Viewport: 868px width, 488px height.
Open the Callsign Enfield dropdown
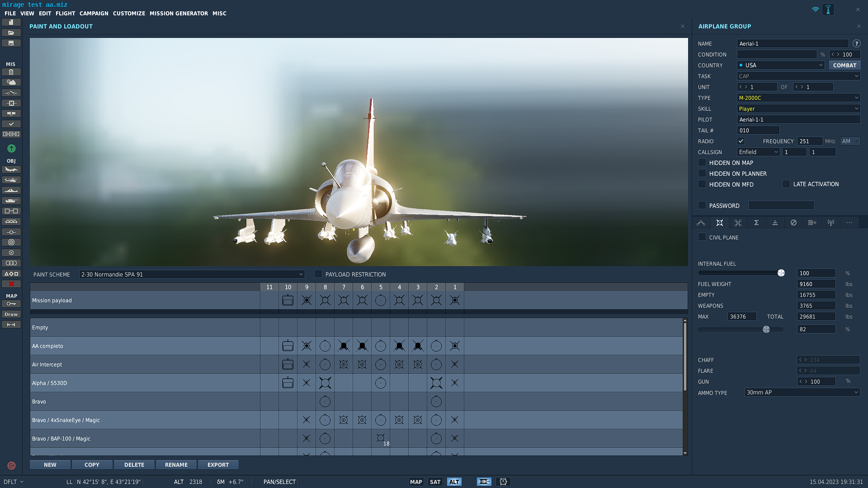pos(758,152)
